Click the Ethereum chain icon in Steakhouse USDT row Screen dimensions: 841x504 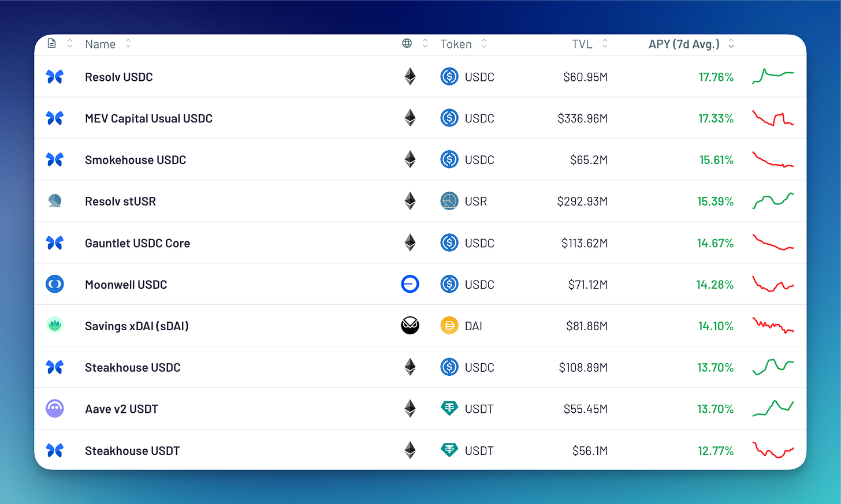410,450
